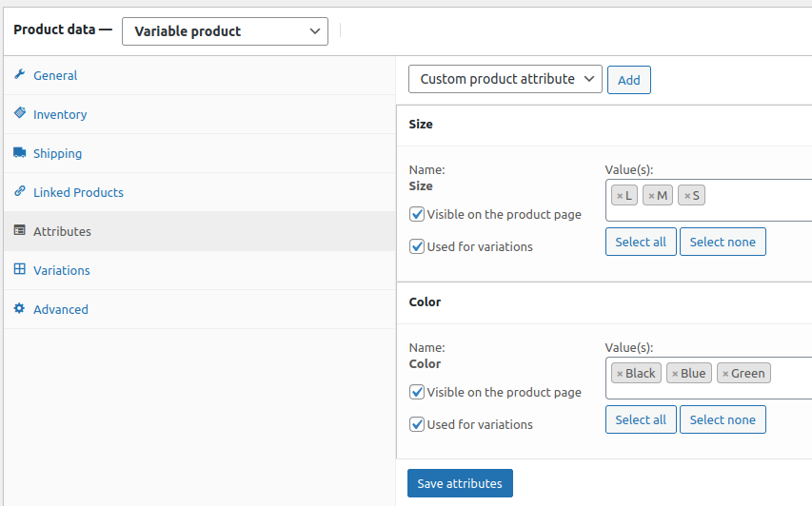Toggle Size used for variations checkbox
The image size is (812, 506).
(417, 246)
